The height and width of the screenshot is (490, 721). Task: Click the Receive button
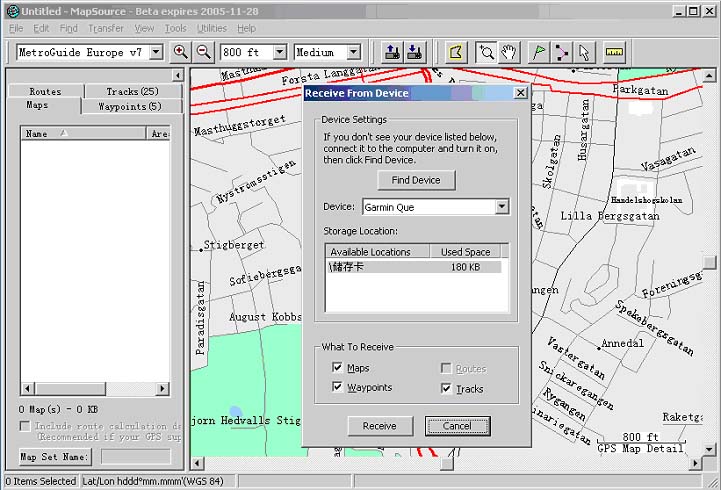(379, 426)
